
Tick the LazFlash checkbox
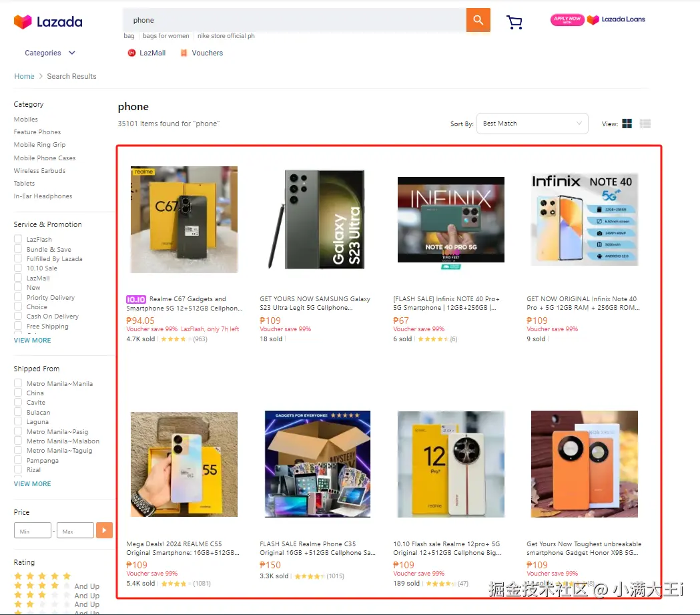click(x=18, y=239)
